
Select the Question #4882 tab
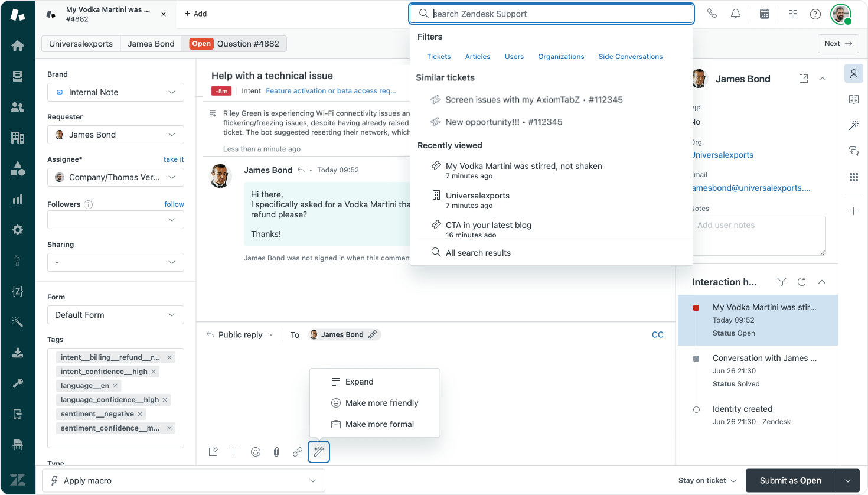pos(234,44)
